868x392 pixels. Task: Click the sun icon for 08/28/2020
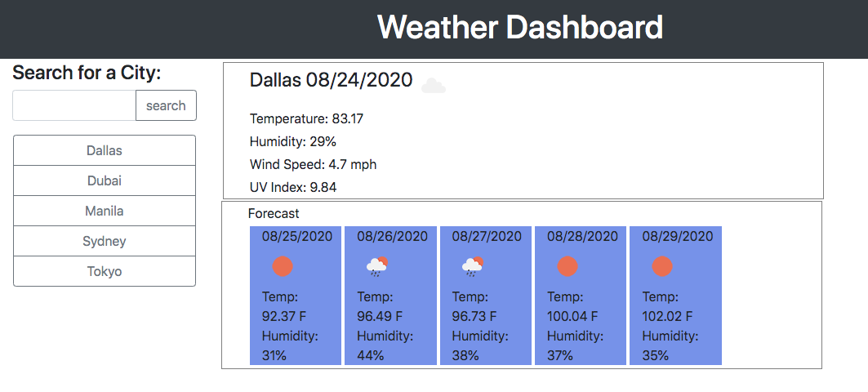click(x=568, y=266)
